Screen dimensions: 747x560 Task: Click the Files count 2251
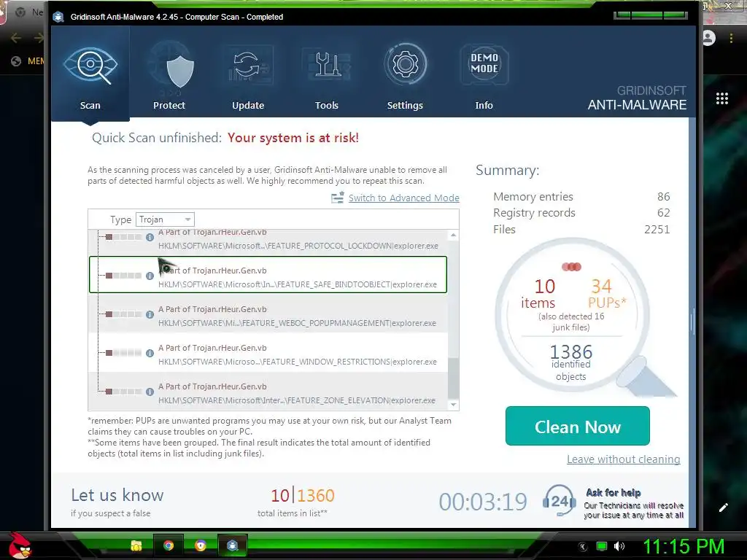[x=657, y=230]
